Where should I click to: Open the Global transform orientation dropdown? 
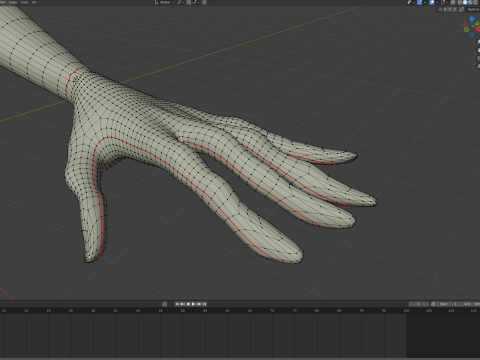[x=164, y=2]
